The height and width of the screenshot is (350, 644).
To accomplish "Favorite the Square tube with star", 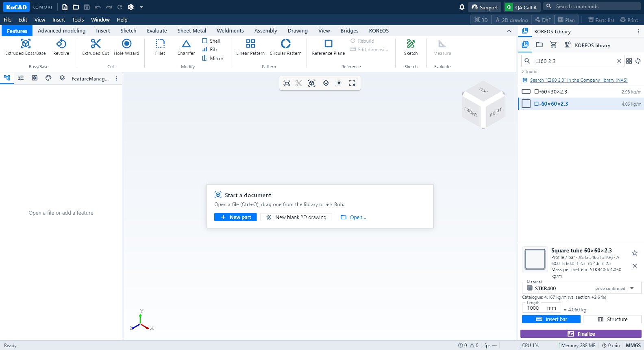I will point(635,253).
